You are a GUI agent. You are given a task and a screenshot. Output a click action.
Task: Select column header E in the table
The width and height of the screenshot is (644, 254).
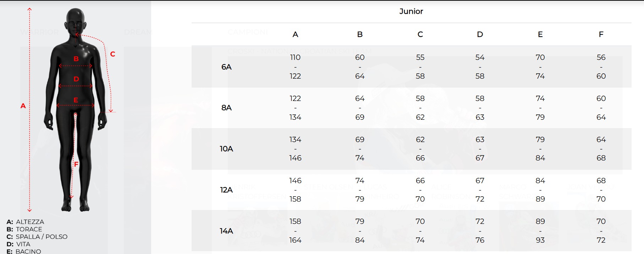click(540, 34)
